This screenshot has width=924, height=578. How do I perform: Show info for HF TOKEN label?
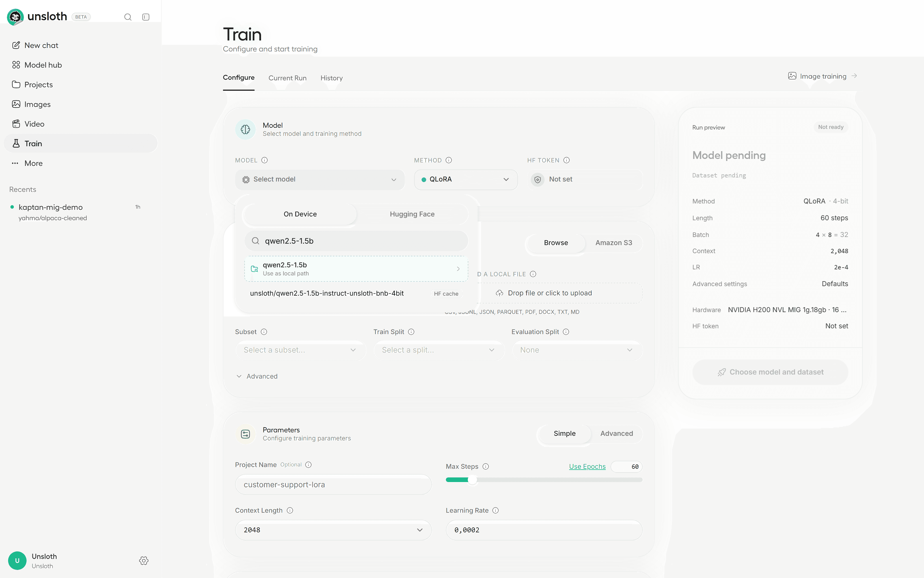point(567,160)
